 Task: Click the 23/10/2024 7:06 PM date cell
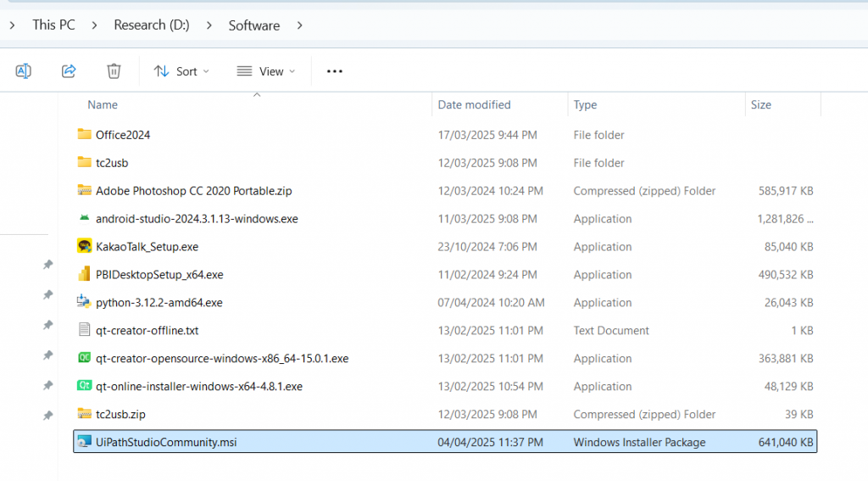click(x=487, y=247)
